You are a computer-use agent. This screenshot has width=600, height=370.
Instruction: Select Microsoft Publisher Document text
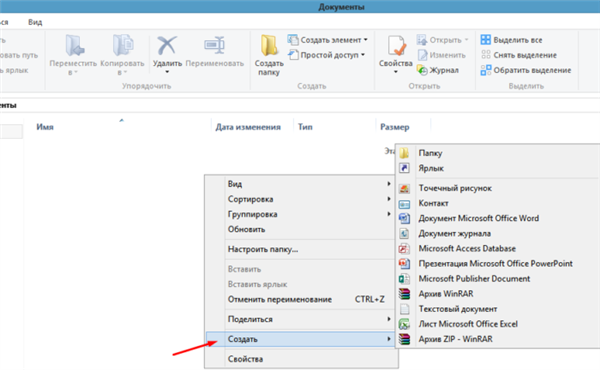pyautogui.click(x=474, y=279)
